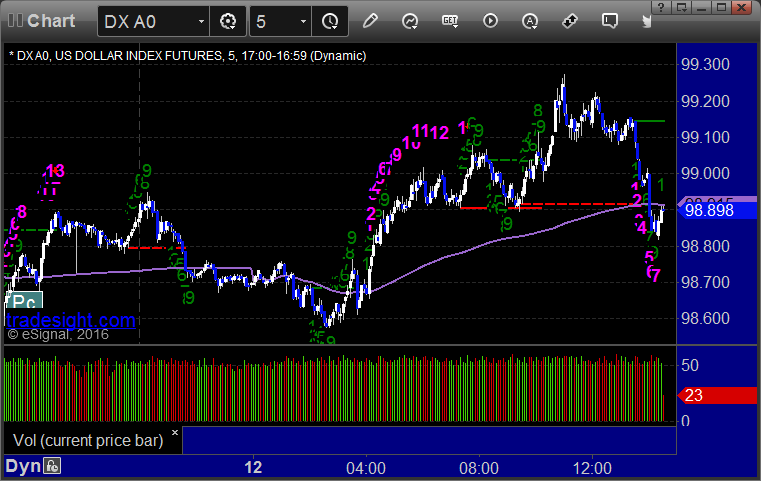
Task: Toggle the Dyn lock icon
Action: (52, 466)
